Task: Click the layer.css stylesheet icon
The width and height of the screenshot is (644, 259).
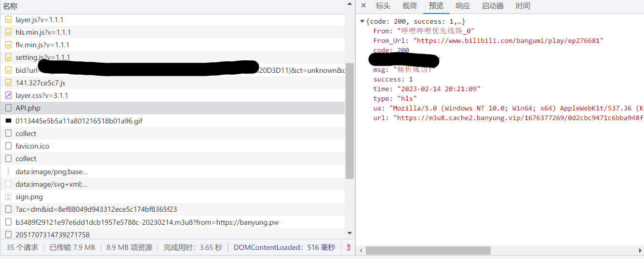Action: pos(8,95)
